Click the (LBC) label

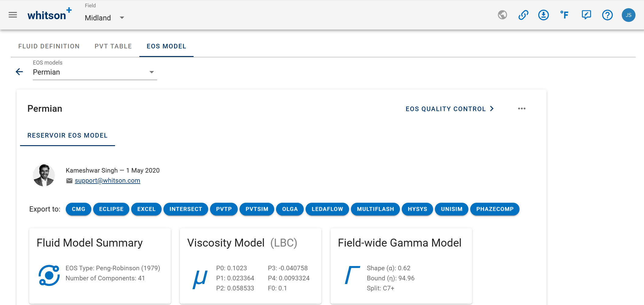click(x=284, y=243)
